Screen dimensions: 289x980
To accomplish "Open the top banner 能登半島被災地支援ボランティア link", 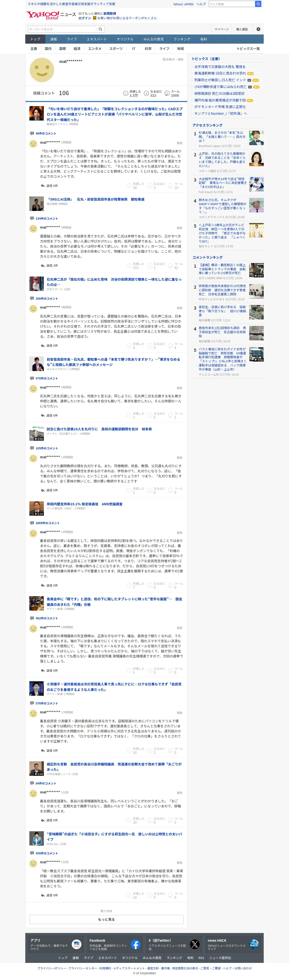I will (72, 4).
